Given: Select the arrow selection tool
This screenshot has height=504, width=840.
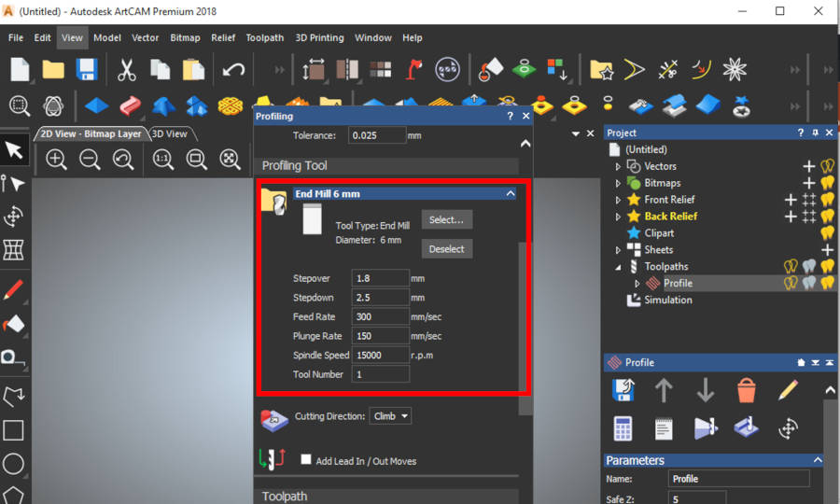Looking at the screenshot, I should click(x=14, y=150).
